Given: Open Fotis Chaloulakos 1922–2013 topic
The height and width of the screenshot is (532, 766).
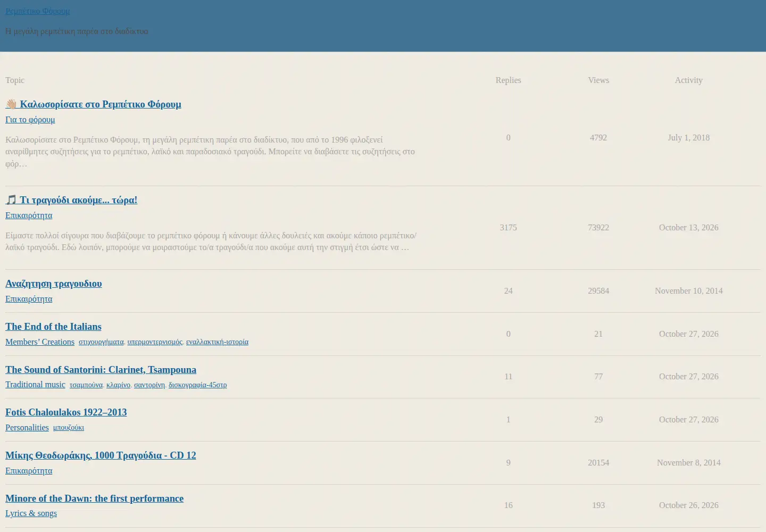Looking at the screenshot, I should click(x=66, y=412).
